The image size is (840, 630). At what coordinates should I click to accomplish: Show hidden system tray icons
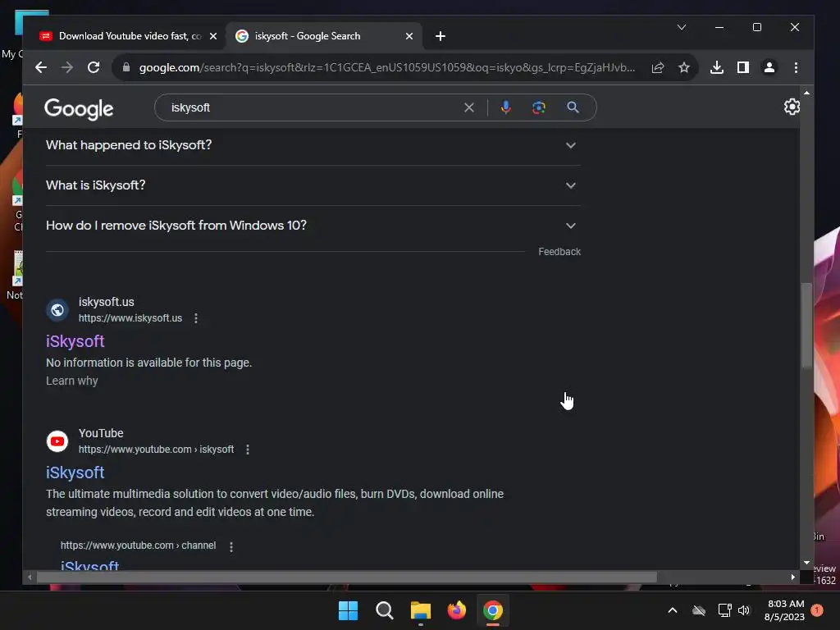[673, 610]
